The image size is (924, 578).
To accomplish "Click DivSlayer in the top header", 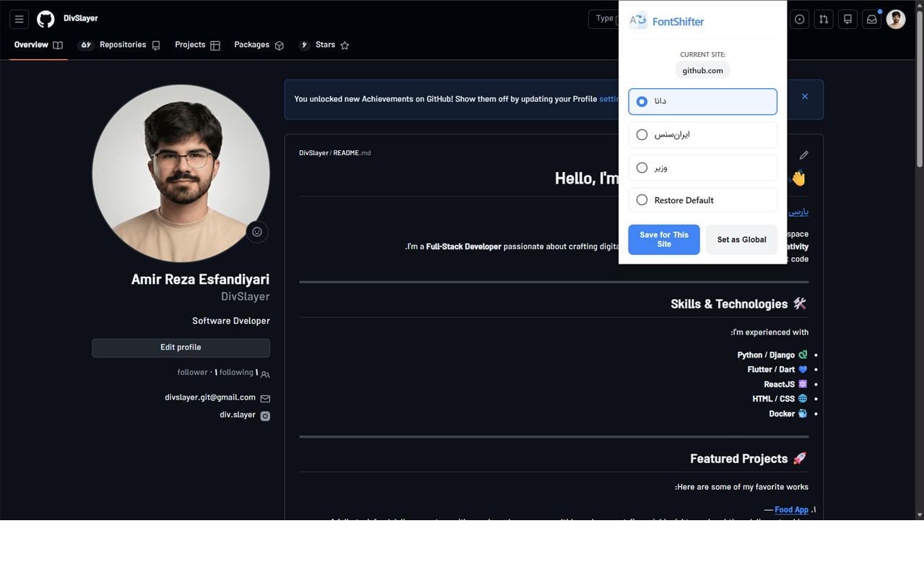I will (x=81, y=19).
